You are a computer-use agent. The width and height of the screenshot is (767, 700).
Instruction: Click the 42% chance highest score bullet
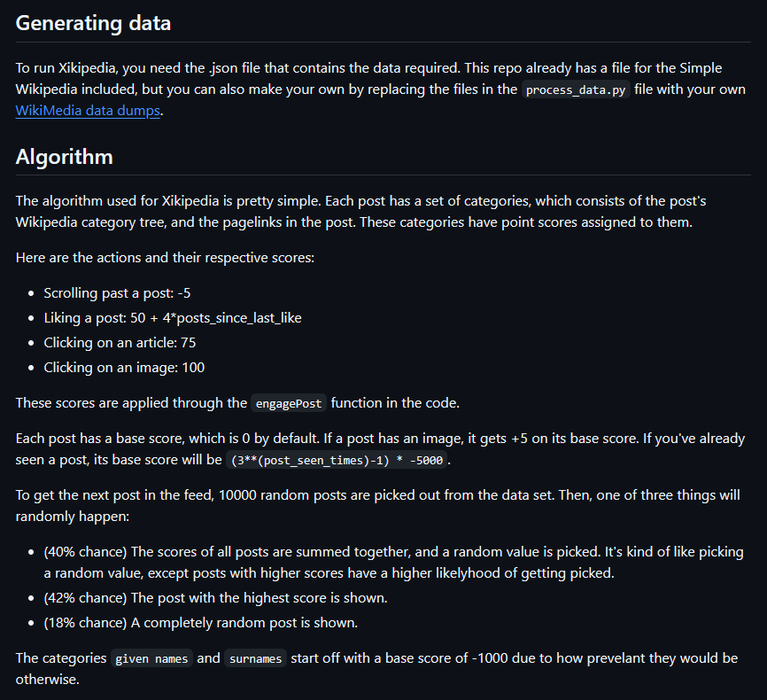[x=215, y=597]
